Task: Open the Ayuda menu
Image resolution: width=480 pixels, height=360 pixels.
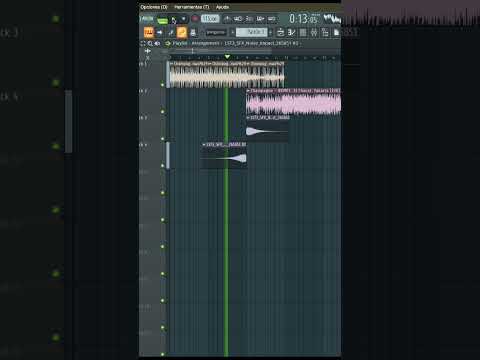Action: tap(222, 7)
